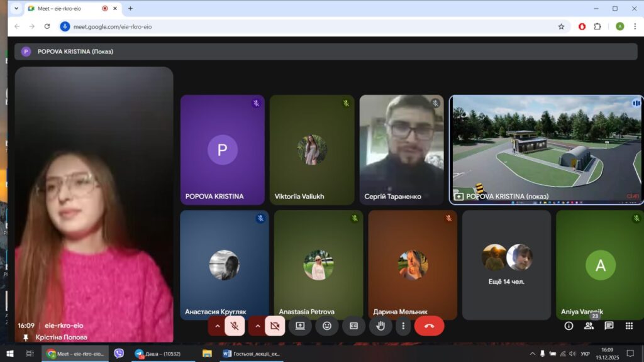Unmute the microphone
Image resolution: width=644 pixels, height=362 pixels.
235,326
